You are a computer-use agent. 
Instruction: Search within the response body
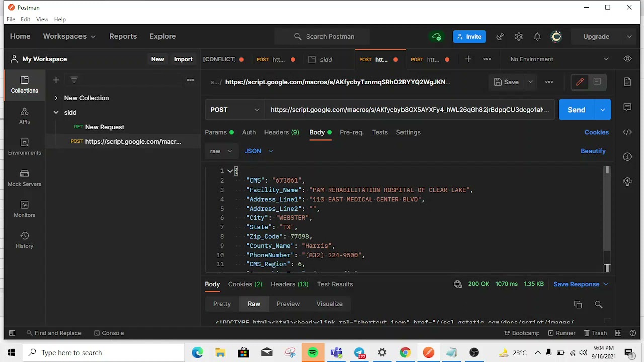(x=598, y=304)
